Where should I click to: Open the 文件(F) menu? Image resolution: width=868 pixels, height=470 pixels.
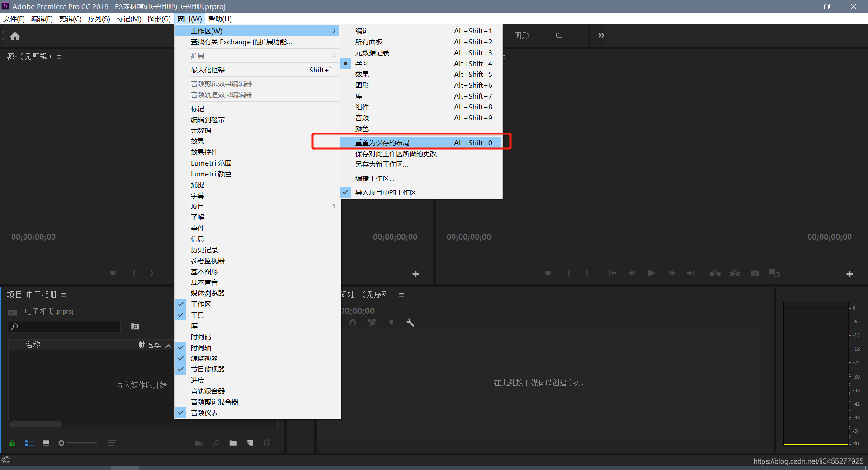click(14, 19)
